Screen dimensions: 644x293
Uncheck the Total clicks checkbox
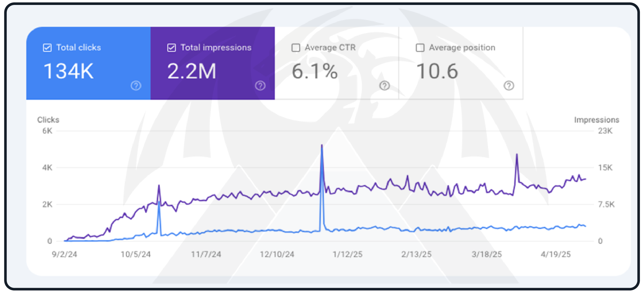(47, 48)
